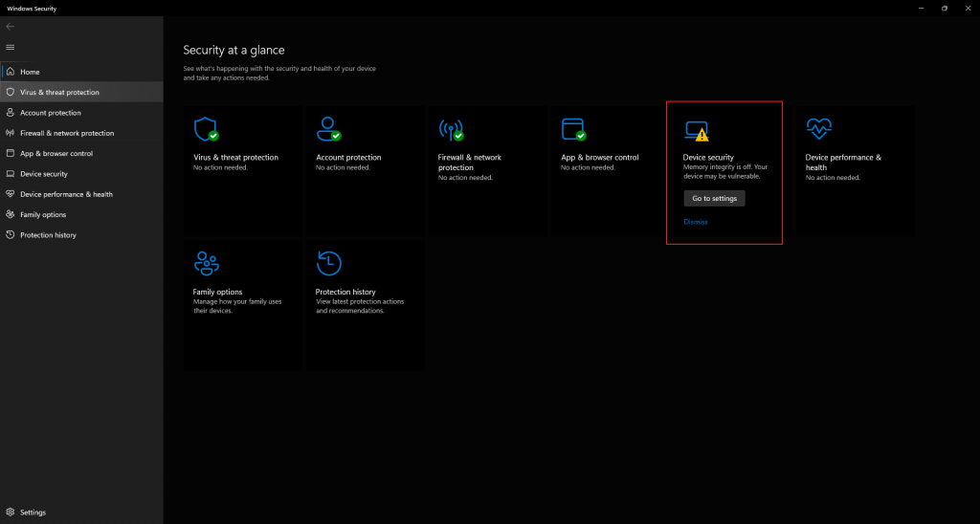Click the shield icon beside Virus & threat protection in the sidebar
The width and height of the screenshot is (980, 524).
coord(10,92)
